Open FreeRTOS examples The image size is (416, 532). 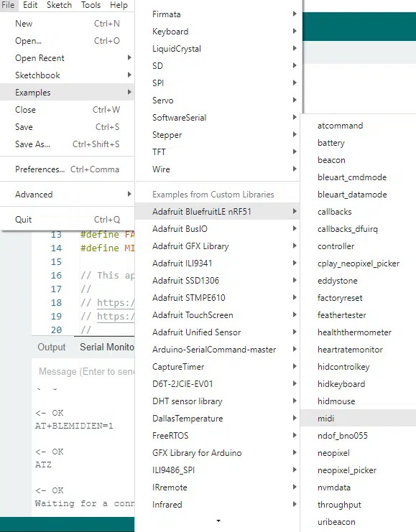(217, 436)
